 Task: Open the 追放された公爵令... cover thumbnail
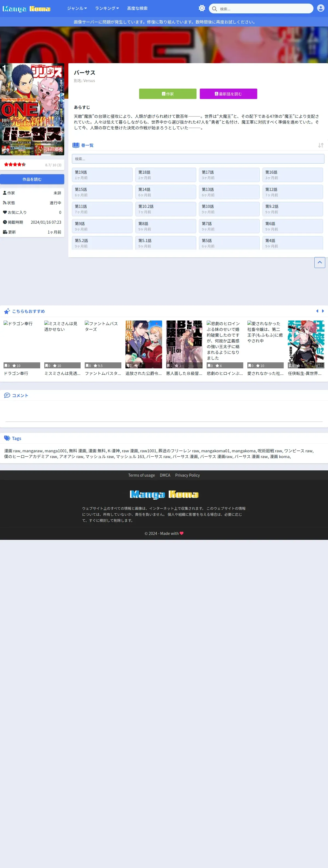[143, 344]
